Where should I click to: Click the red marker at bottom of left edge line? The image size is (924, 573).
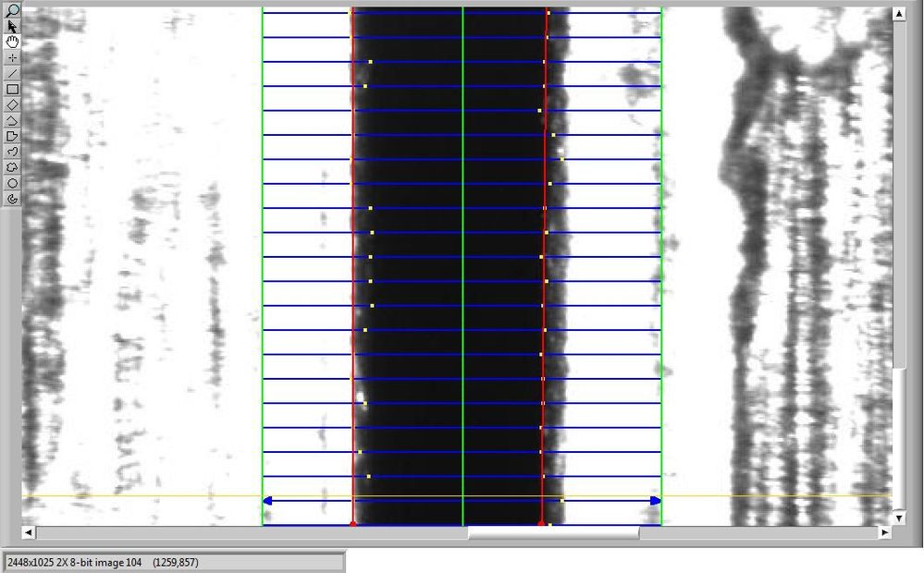(353, 523)
